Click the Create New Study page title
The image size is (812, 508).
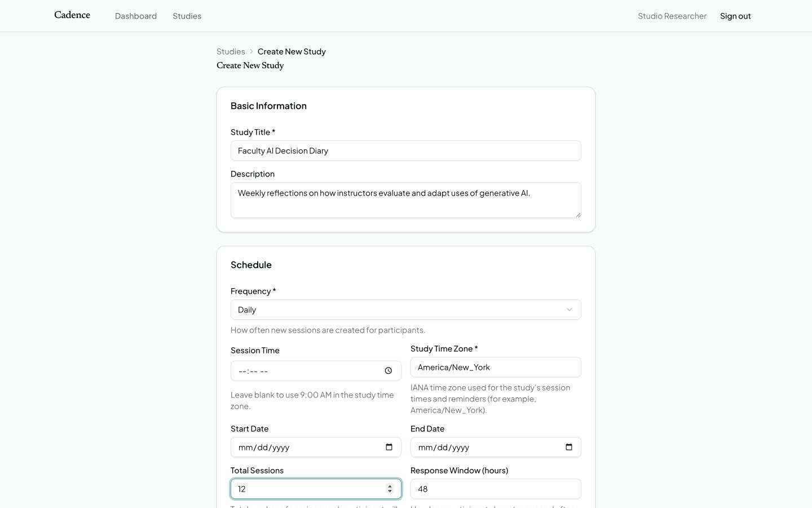coord(250,65)
